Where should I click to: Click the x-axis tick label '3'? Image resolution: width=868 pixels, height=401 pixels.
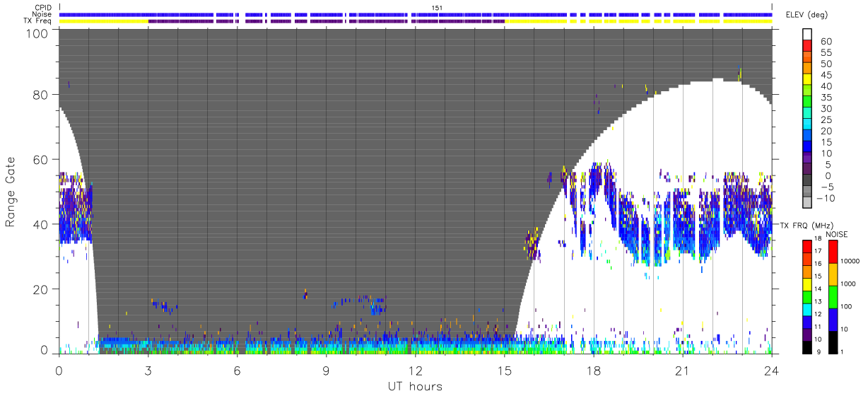pyautogui.click(x=148, y=370)
